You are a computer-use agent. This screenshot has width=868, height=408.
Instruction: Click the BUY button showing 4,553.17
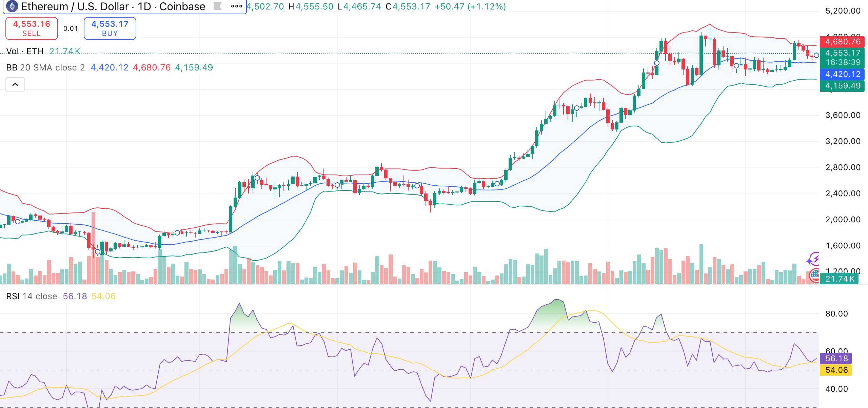pyautogui.click(x=110, y=28)
